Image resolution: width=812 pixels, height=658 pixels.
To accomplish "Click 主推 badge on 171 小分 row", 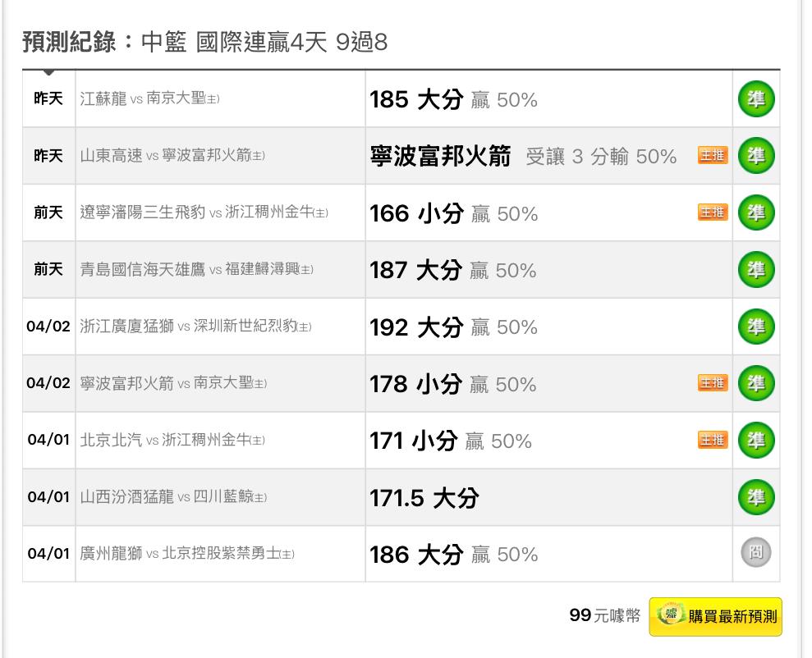I will [x=713, y=440].
